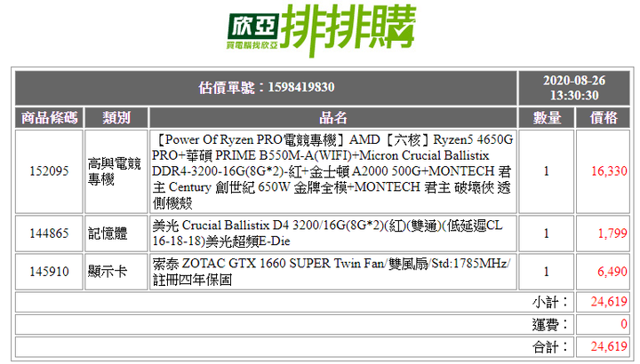Select barcode 144865
Image resolution: width=640 pixels, height=364 pixels.
point(49,233)
